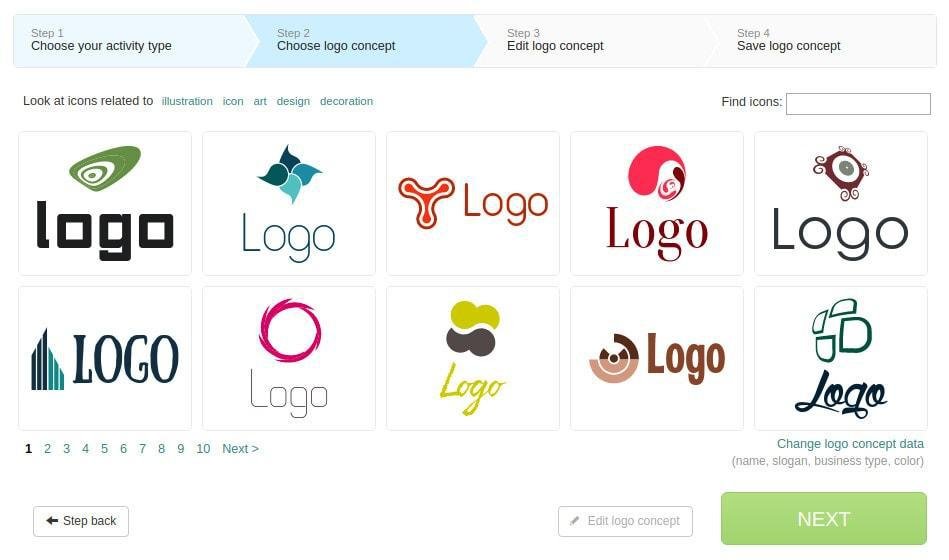Screen dimensions: 949x560
Task: Click the green NEXT button
Action: (824, 518)
